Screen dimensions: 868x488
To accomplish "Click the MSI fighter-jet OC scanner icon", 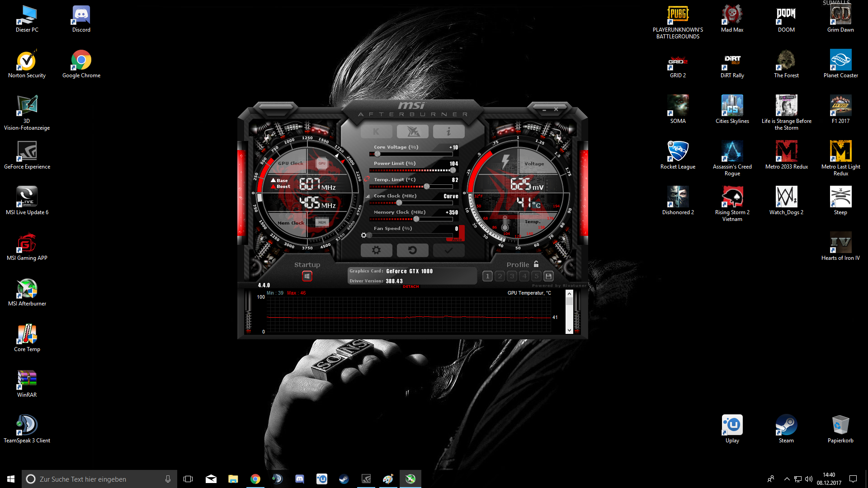I will [x=412, y=131].
